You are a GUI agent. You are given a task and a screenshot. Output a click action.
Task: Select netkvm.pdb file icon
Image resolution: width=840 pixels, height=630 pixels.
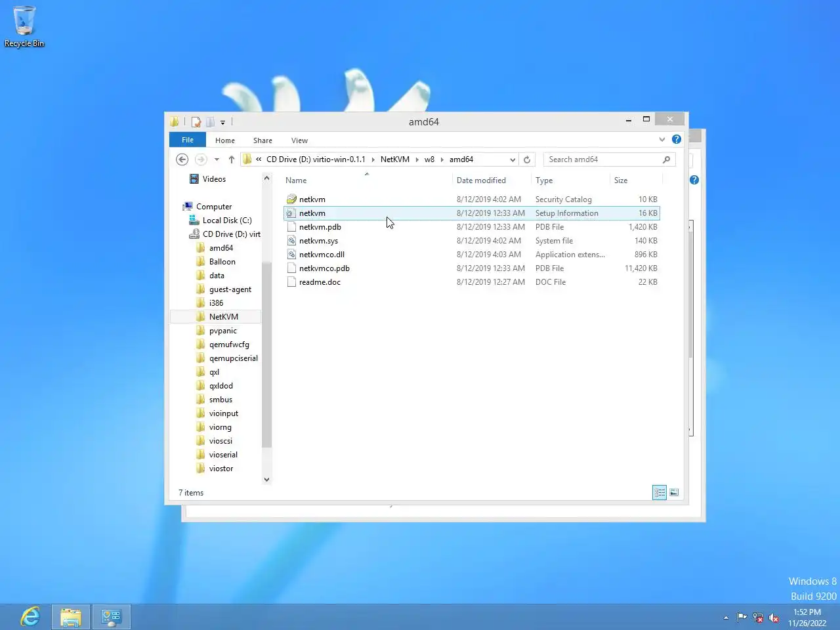[x=291, y=227]
